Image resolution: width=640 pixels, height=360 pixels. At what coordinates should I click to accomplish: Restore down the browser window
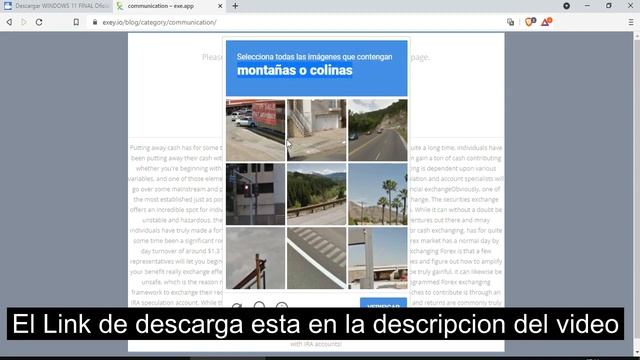tap(609, 6)
